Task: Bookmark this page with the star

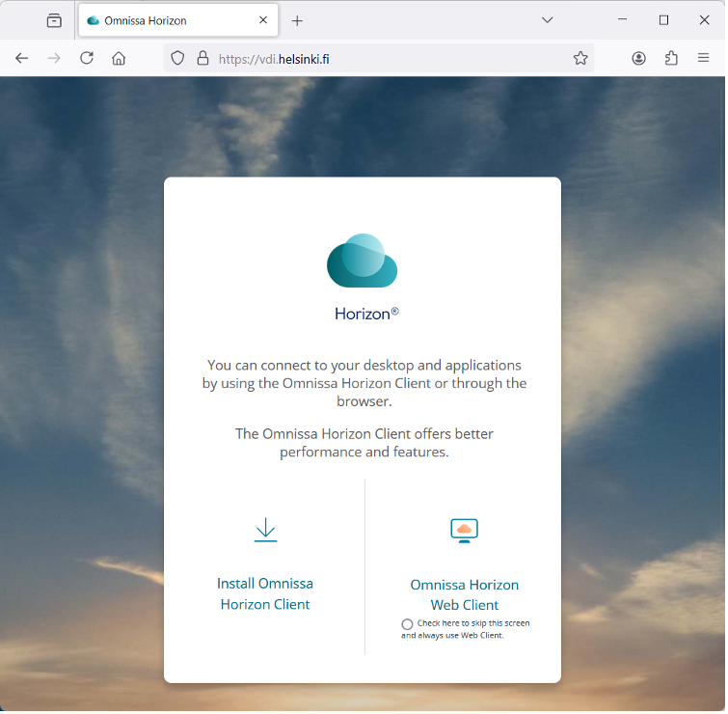Action: (x=580, y=58)
